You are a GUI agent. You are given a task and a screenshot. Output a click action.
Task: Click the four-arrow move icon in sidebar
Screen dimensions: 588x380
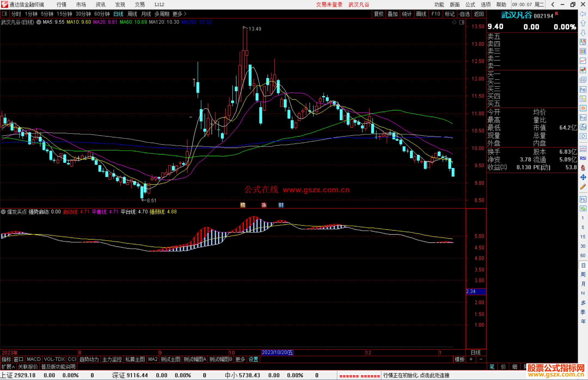pos(583,177)
